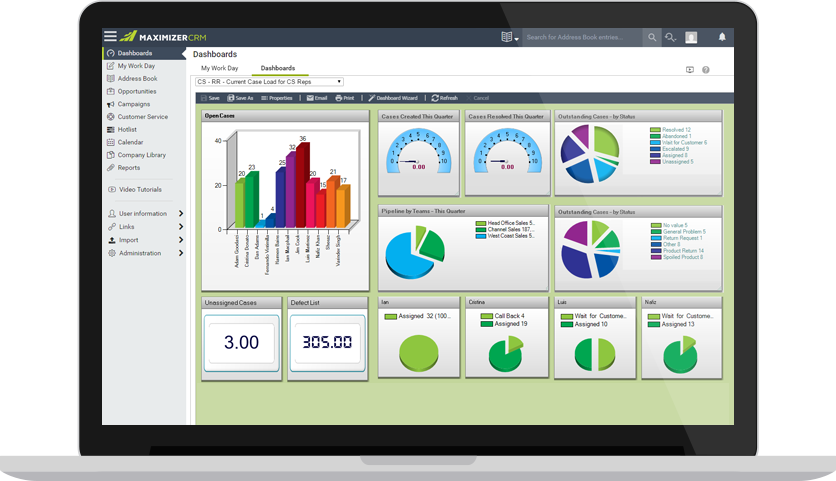Screen dimensions: 836x481
Task: Focus the Address Book search field
Action: pos(582,37)
